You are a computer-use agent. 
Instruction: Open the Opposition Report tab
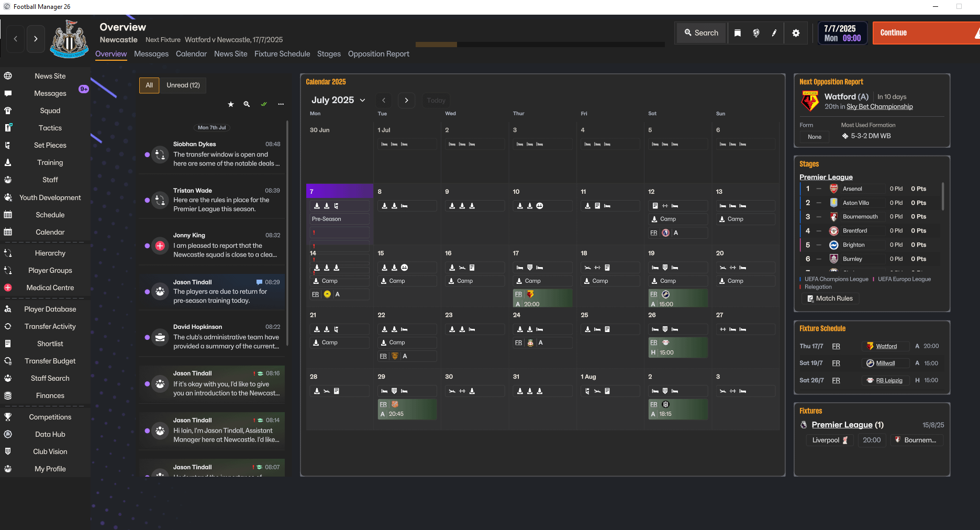click(x=378, y=54)
